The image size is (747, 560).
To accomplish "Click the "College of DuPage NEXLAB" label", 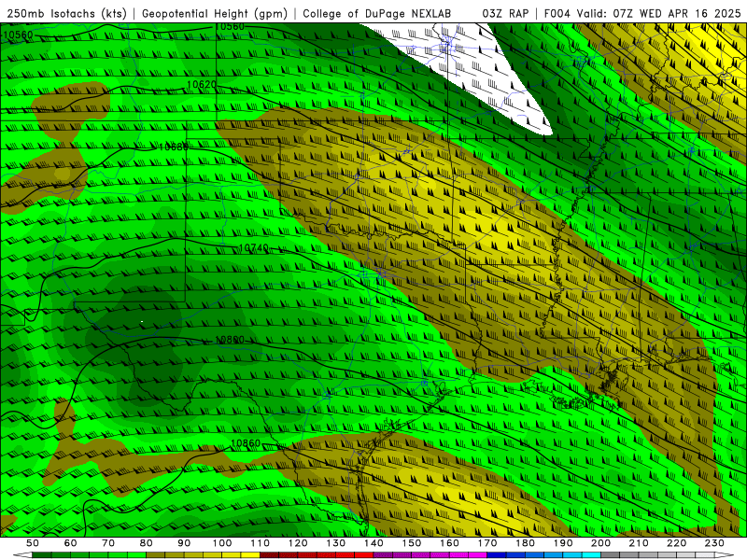I will click(x=376, y=13).
